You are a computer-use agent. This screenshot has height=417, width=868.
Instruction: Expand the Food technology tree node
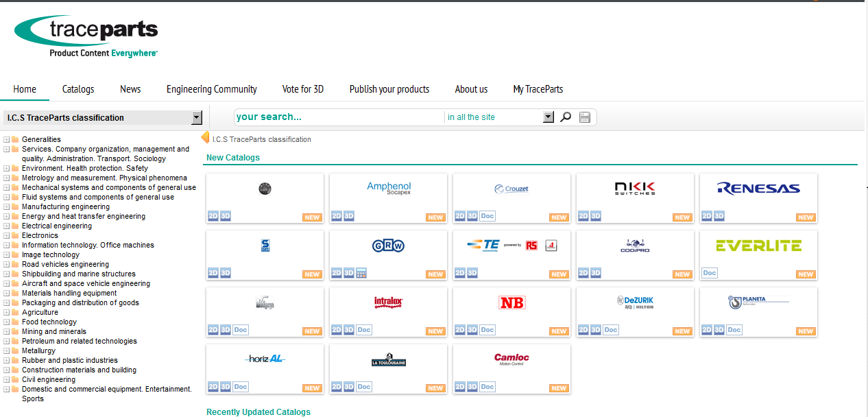(x=6, y=322)
